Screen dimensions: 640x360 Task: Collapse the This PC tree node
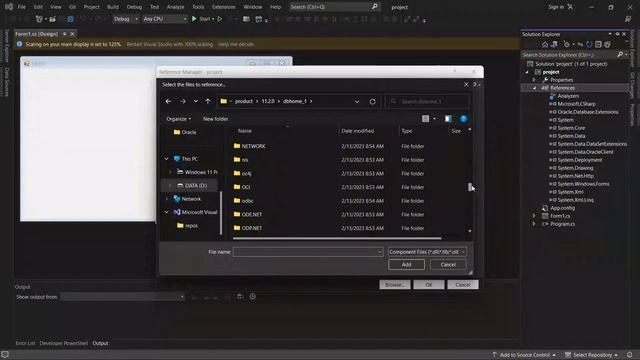point(167,159)
